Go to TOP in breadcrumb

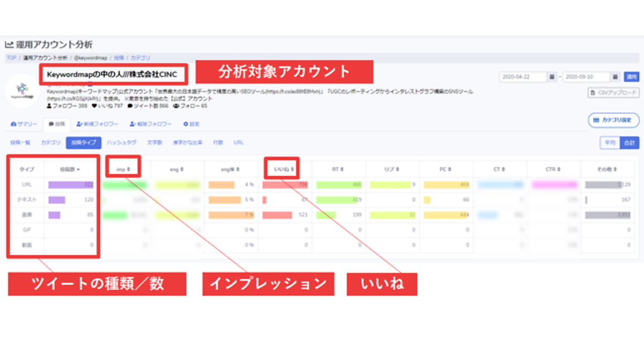coord(11,57)
